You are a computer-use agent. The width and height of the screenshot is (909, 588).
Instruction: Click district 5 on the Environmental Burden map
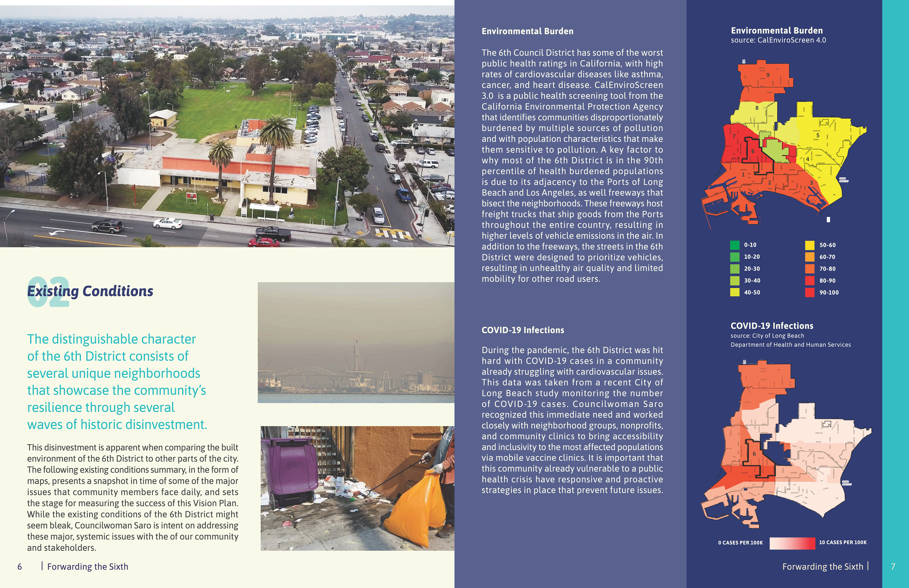818,136
